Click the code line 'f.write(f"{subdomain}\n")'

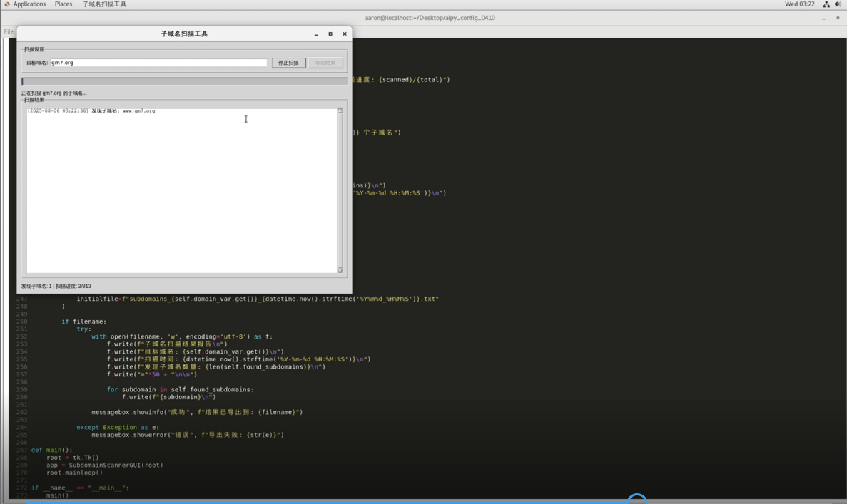[168, 397]
